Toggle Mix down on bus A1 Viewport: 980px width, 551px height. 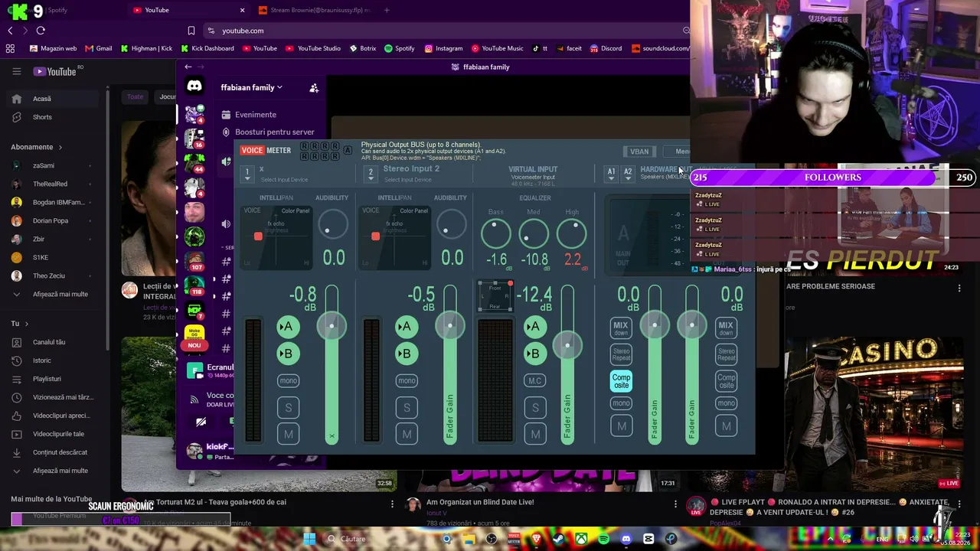coord(621,328)
